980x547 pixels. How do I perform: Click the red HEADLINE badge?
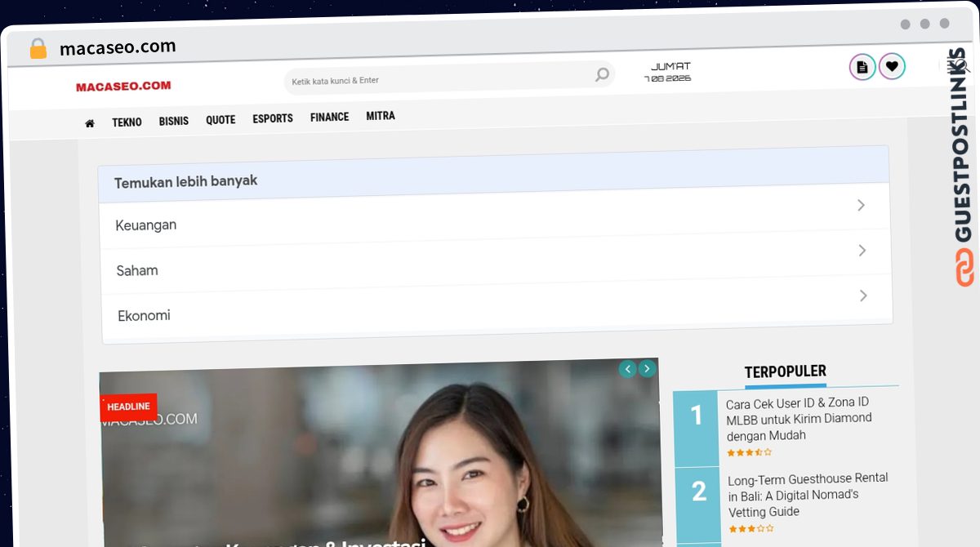coord(128,407)
